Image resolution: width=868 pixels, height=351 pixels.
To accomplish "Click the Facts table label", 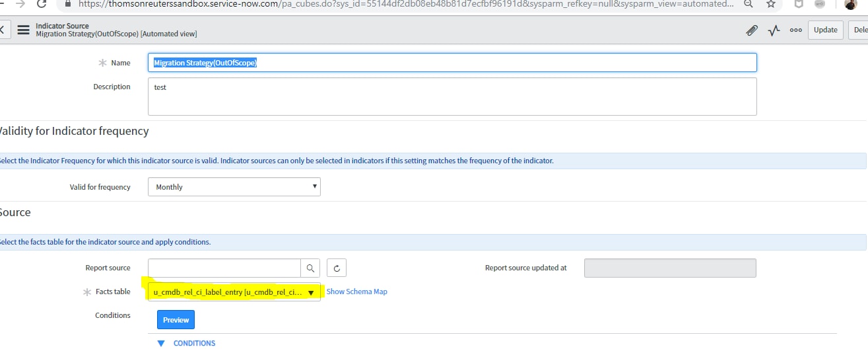I will point(113,292).
